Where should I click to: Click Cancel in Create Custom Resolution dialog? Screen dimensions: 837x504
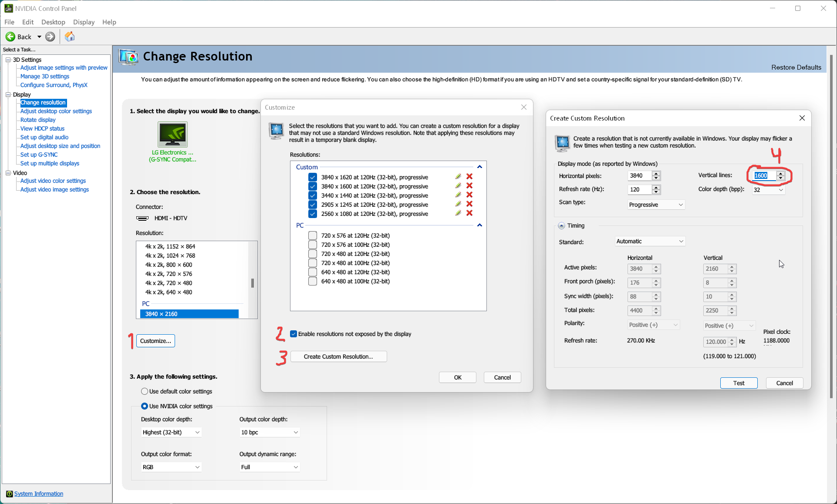pyautogui.click(x=785, y=383)
